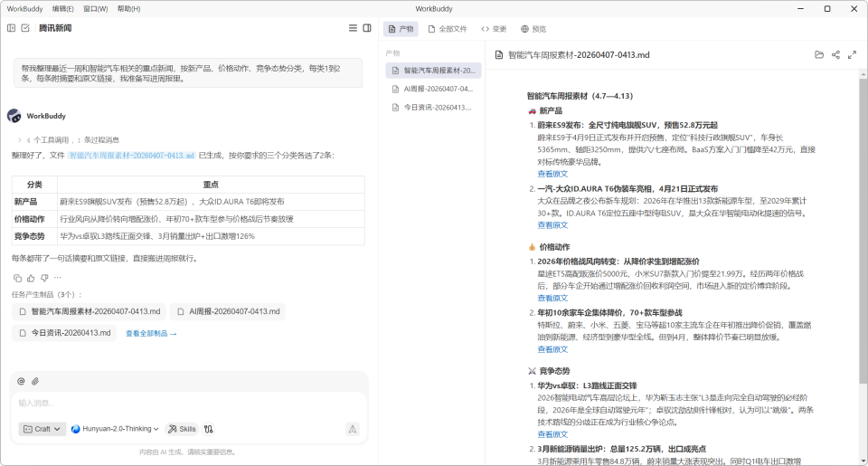This screenshot has width=868, height=466.
Task: Click the 任务产生制品（3个） label
Action: [47, 294]
